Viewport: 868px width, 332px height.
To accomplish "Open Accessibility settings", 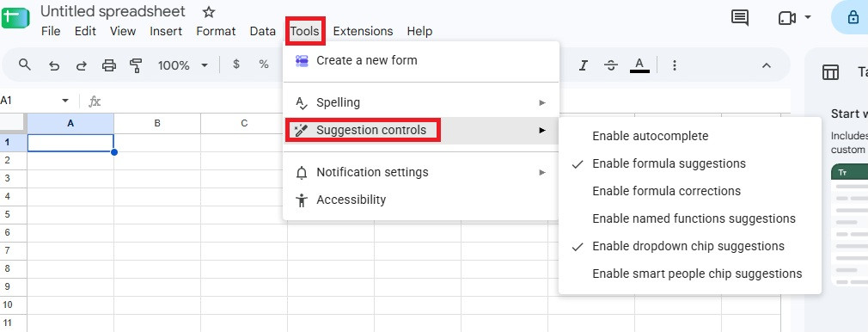I will (x=421, y=200).
